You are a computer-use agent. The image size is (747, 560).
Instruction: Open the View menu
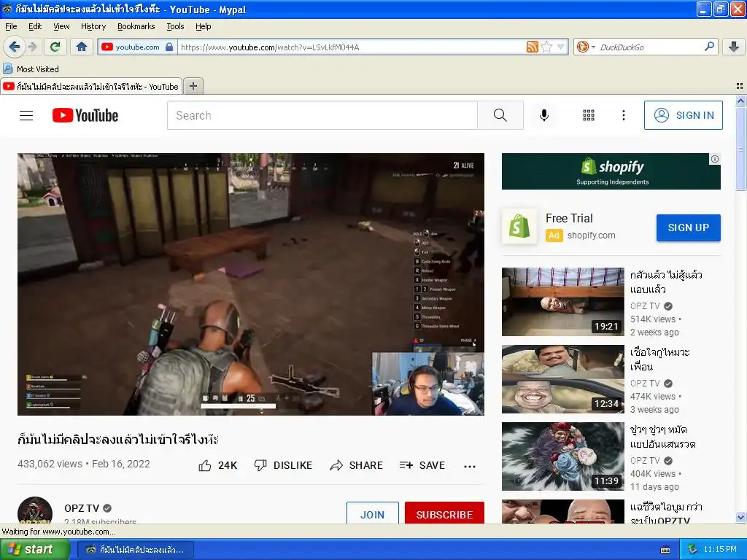click(61, 26)
